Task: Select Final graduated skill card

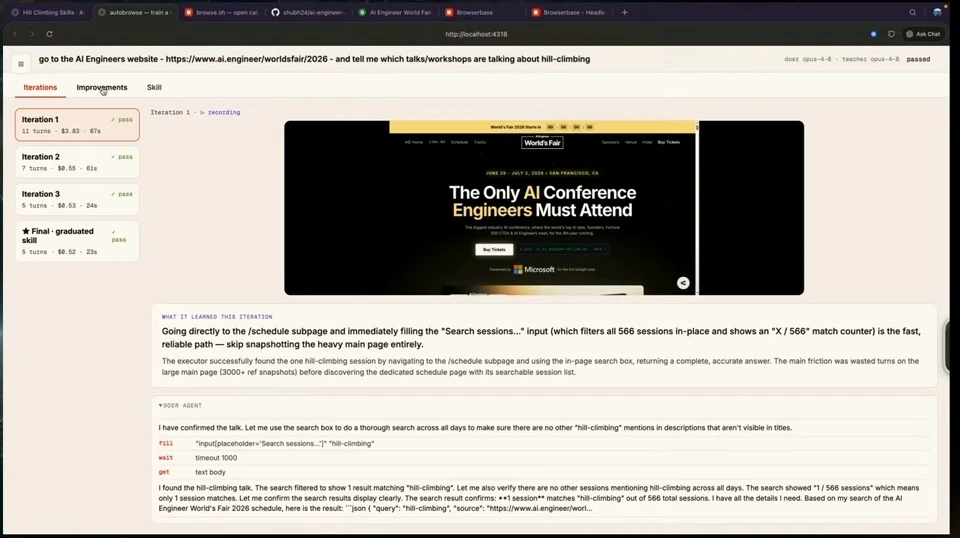Action: [x=77, y=241]
